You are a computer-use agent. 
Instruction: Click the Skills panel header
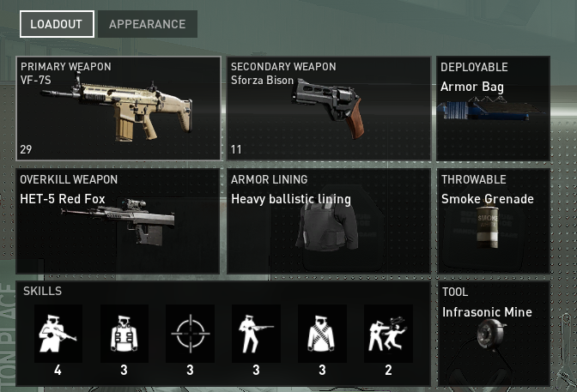coord(42,291)
